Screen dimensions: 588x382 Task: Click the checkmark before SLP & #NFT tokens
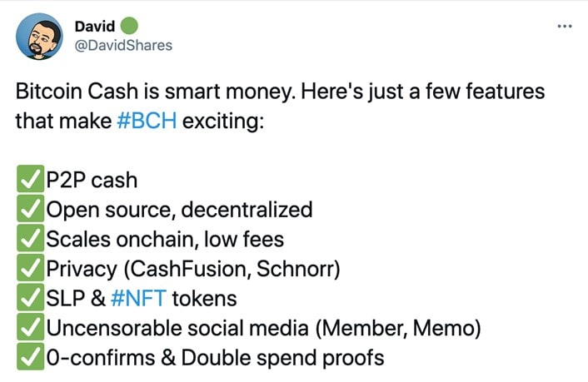[30, 297]
